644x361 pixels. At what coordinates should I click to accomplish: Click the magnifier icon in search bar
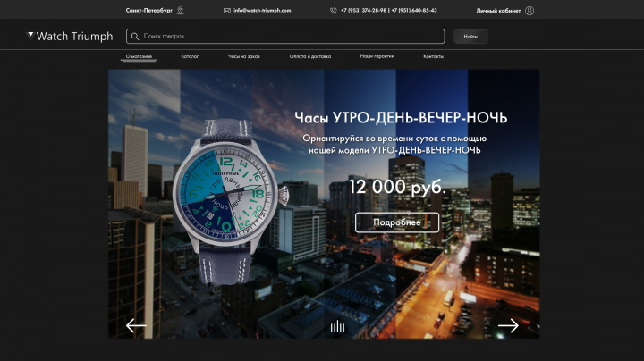135,36
